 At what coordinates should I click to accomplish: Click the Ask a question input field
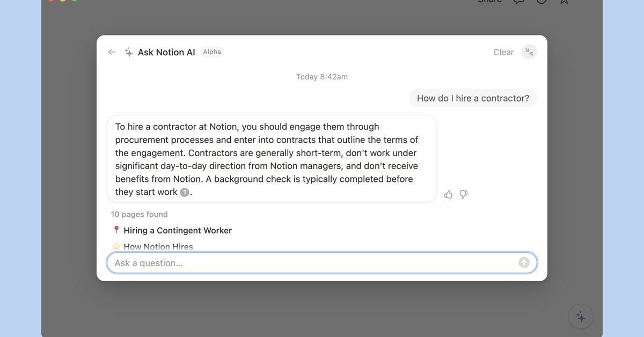[x=268, y=262]
